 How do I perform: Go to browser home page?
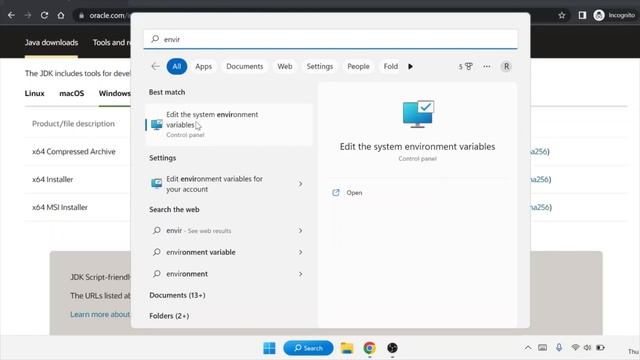coord(61,16)
